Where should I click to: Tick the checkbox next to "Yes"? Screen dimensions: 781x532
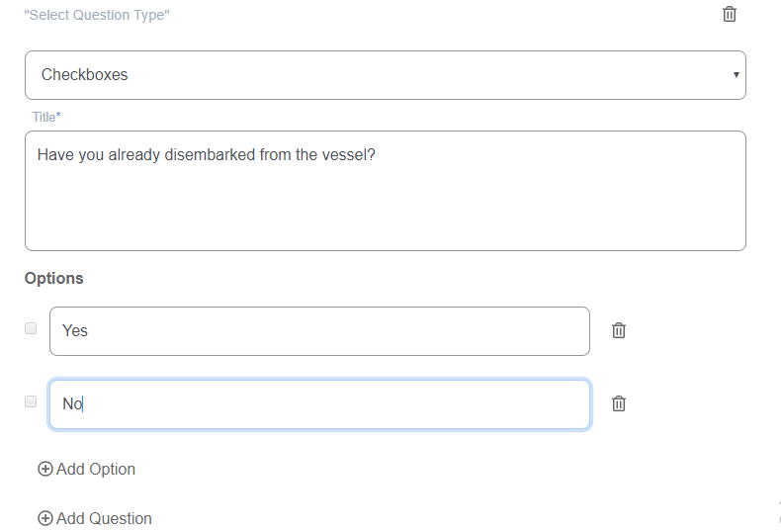click(31, 328)
